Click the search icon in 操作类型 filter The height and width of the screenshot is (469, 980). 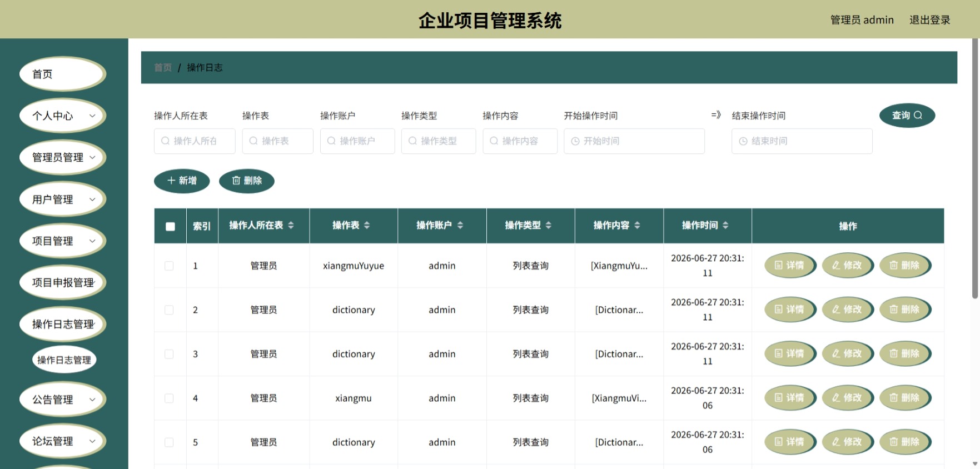412,141
